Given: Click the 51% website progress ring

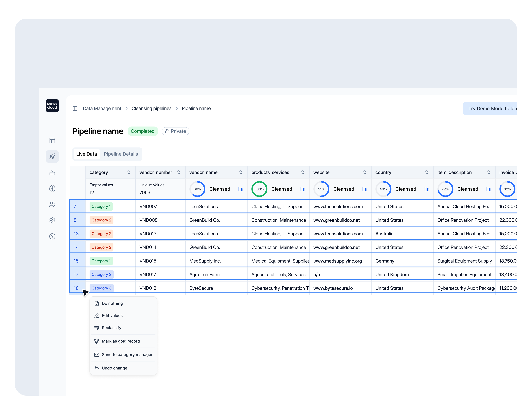Looking at the screenshot, I should [321, 189].
